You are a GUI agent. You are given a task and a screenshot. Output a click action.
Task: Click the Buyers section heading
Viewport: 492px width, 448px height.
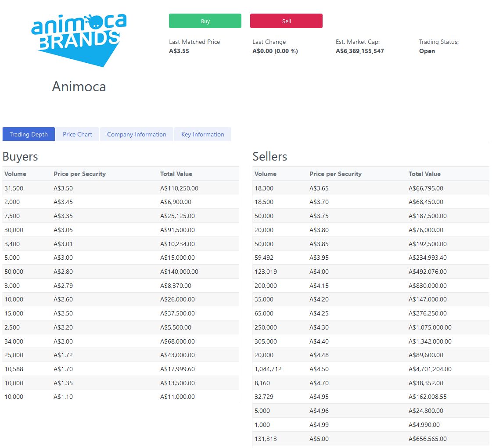click(20, 156)
